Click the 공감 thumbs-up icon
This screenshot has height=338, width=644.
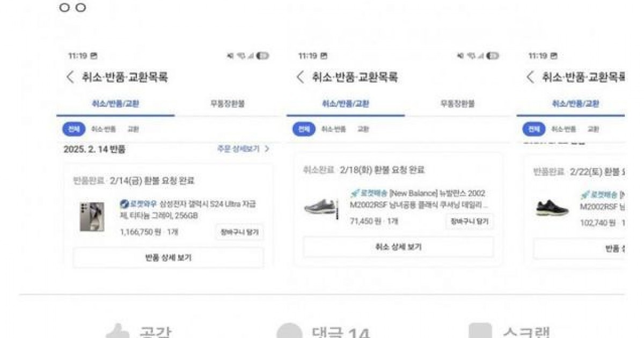(x=117, y=332)
